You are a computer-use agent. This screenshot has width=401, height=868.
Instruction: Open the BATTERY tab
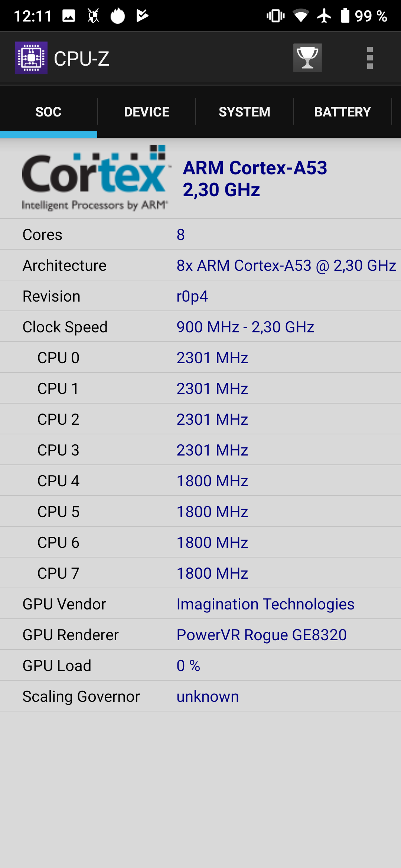[x=342, y=112]
